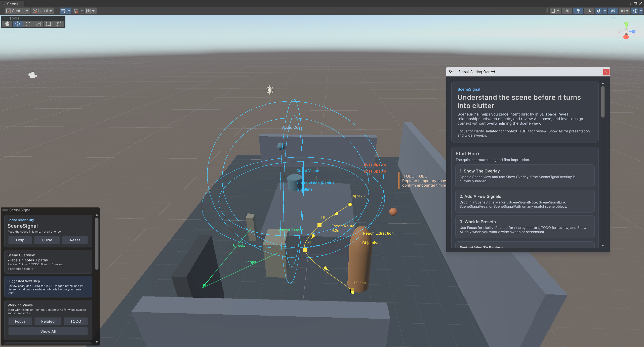Close the SceneSignal Getting Started window
Image resolution: width=644 pixels, height=347 pixels.
coord(606,72)
